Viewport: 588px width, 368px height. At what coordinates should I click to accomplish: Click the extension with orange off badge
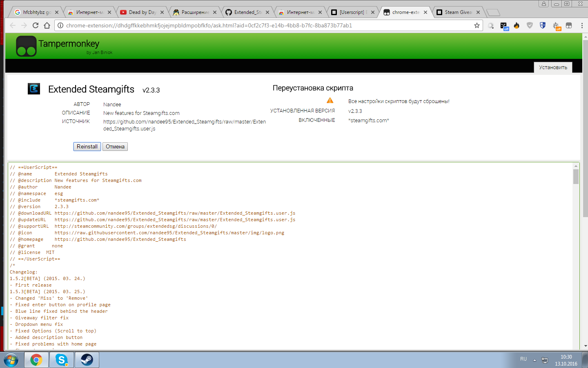click(x=556, y=26)
